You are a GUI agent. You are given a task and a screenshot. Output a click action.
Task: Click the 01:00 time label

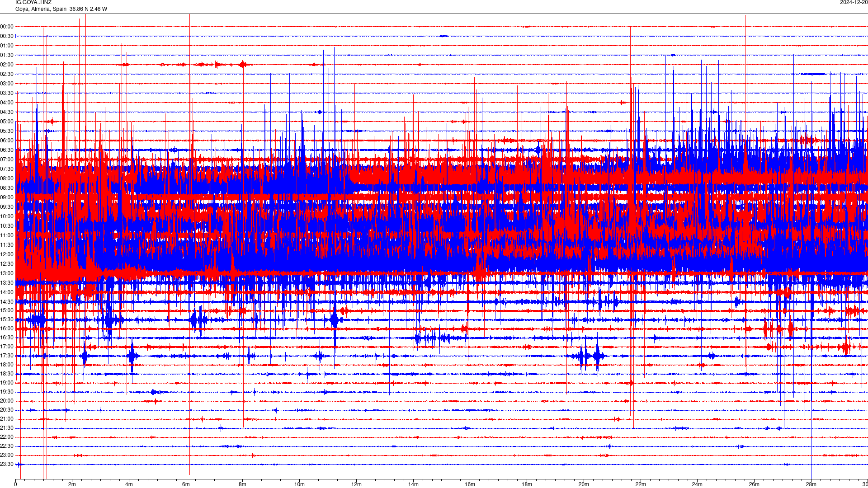(7, 46)
